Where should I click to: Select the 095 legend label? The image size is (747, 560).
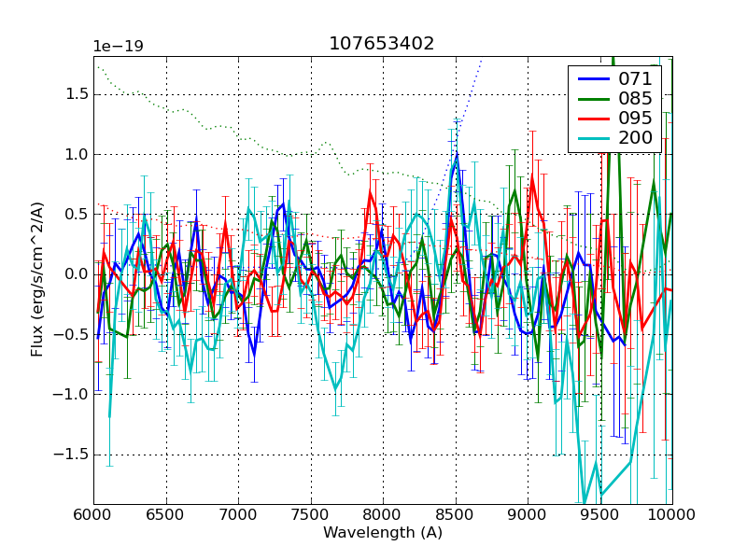635,119
